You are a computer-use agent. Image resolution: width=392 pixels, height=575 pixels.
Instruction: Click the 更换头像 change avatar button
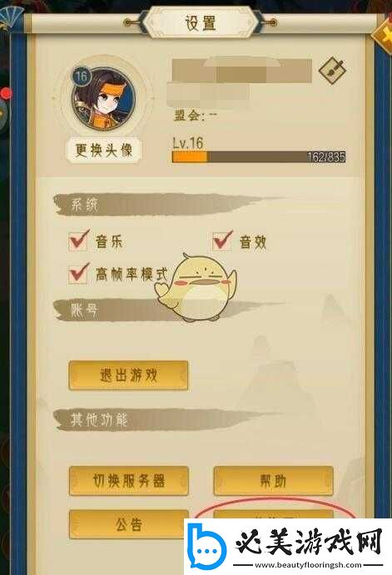point(104,150)
